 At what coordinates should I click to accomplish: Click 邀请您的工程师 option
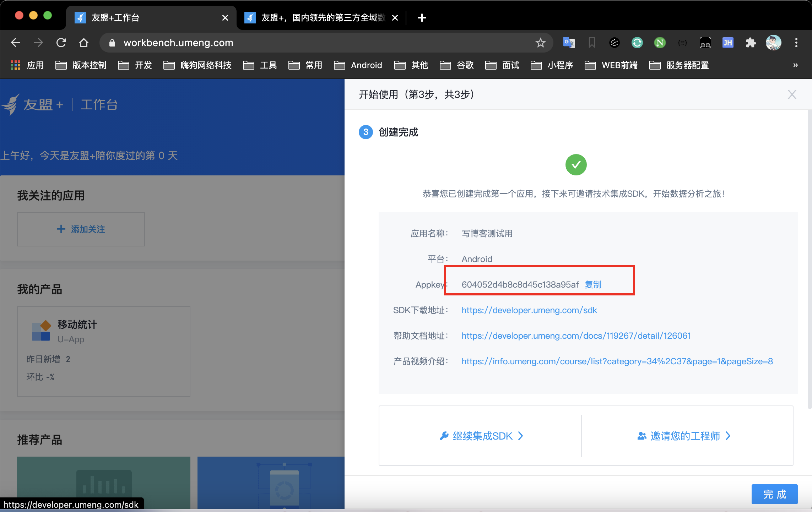coord(684,436)
